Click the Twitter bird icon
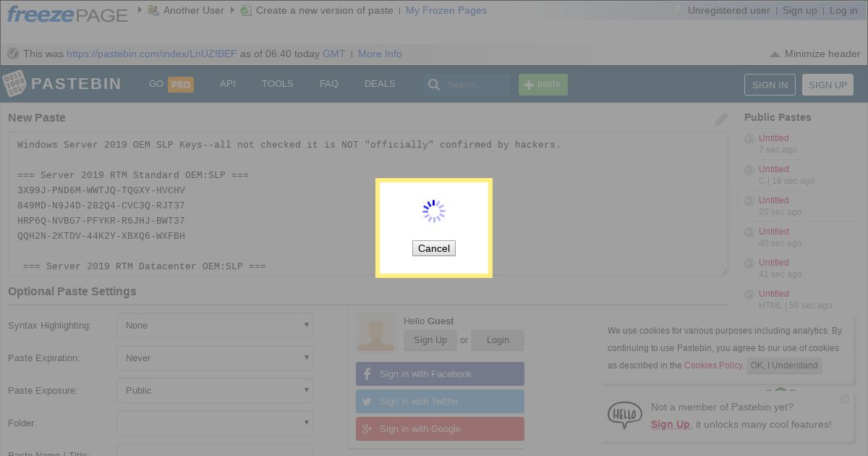The width and height of the screenshot is (868, 456). coord(367,402)
